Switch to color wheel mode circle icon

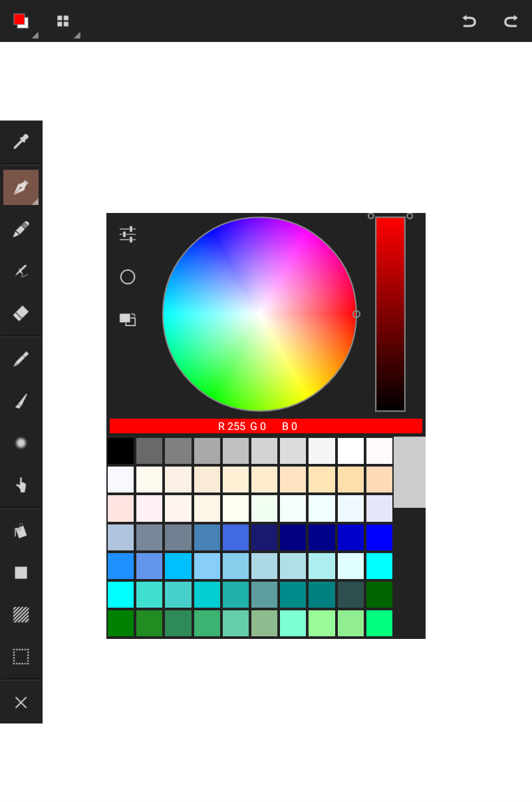tap(128, 277)
